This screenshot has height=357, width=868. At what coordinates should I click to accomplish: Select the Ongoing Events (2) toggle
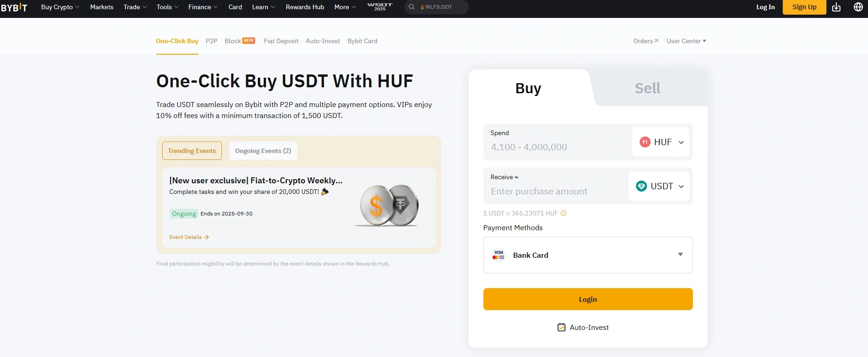(x=263, y=151)
